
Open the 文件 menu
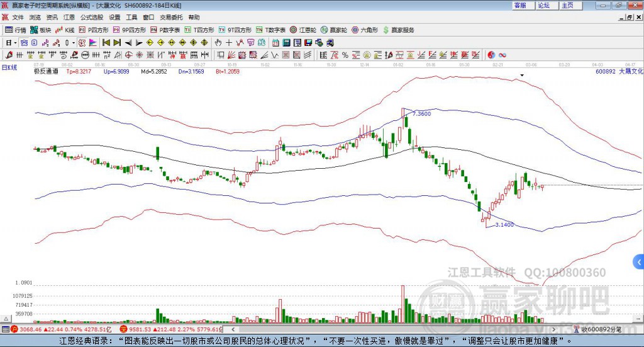click(x=18, y=17)
